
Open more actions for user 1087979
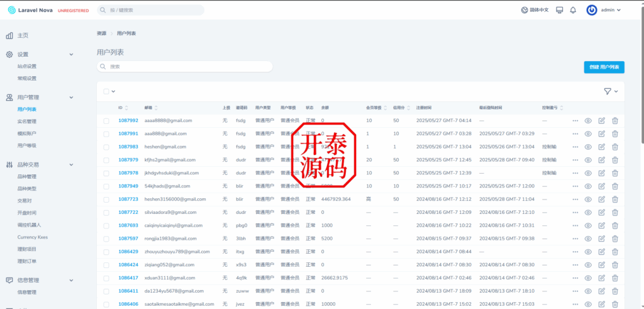[575, 160]
